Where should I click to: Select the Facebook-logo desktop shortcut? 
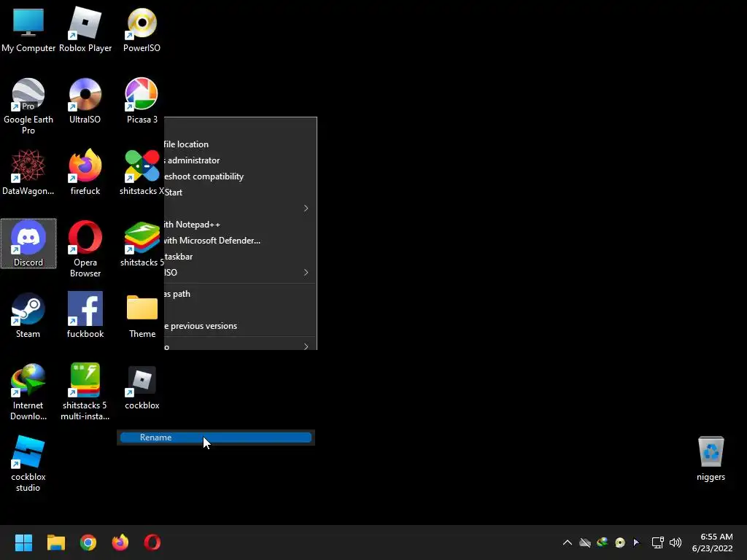(85, 315)
